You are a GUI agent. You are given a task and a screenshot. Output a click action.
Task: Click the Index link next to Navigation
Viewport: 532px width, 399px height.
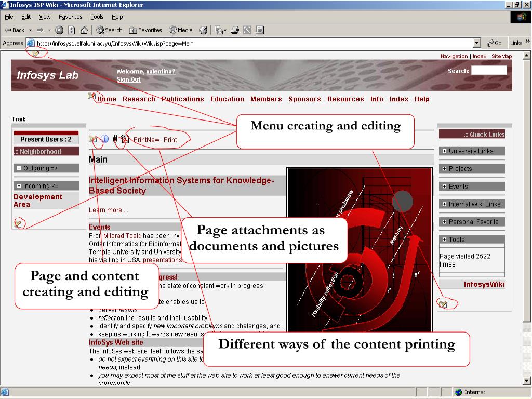480,56
